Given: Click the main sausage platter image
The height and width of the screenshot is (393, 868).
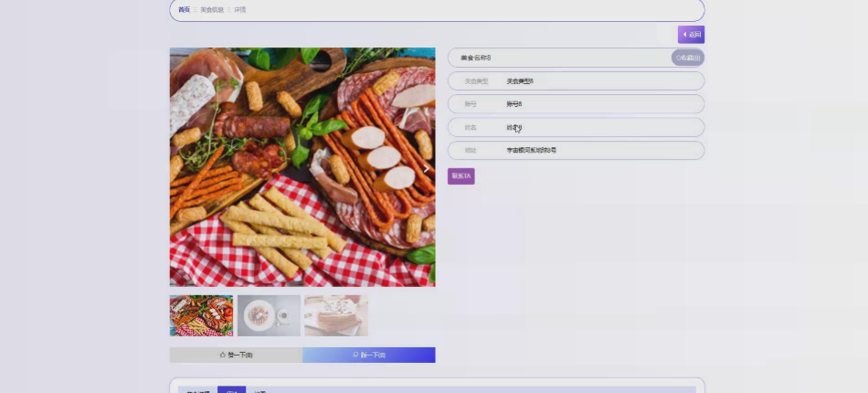Looking at the screenshot, I should [302, 166].
